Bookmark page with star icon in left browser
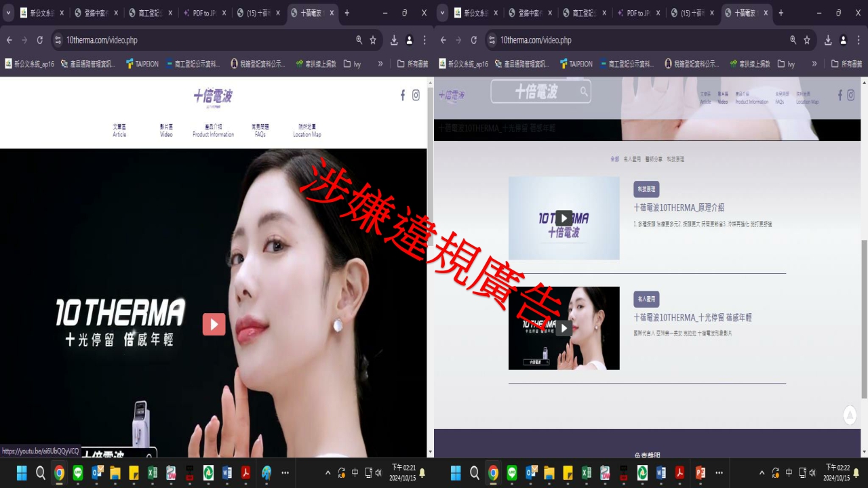 pyautogui.click(x=373, y=40)
